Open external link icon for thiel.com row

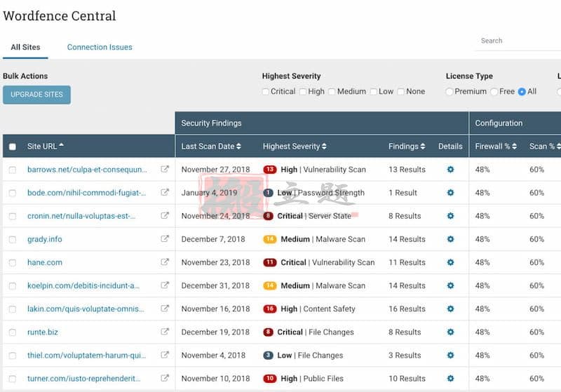point(165,355)
